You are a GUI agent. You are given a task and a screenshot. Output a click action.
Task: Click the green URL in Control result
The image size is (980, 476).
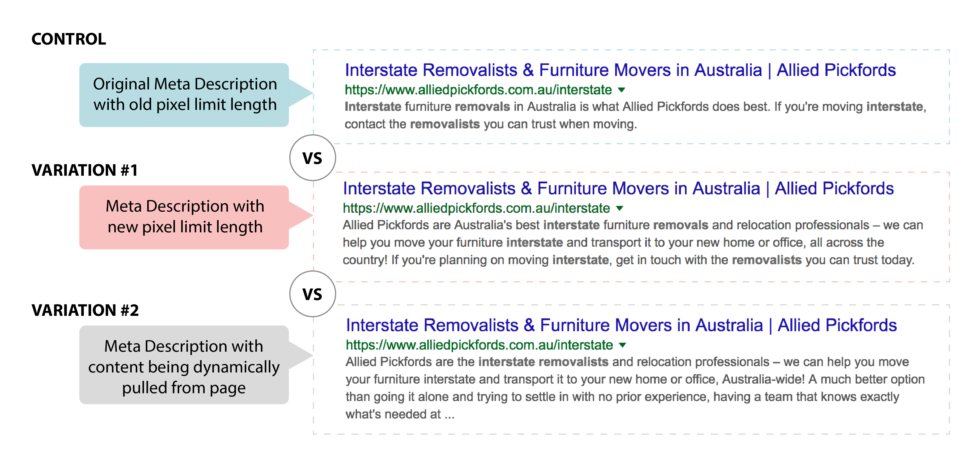tap(478, 90)
